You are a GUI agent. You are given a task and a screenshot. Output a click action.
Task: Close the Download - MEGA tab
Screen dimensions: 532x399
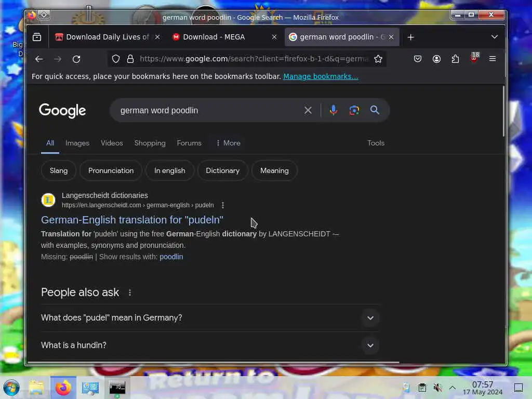[x=274, y=37]
